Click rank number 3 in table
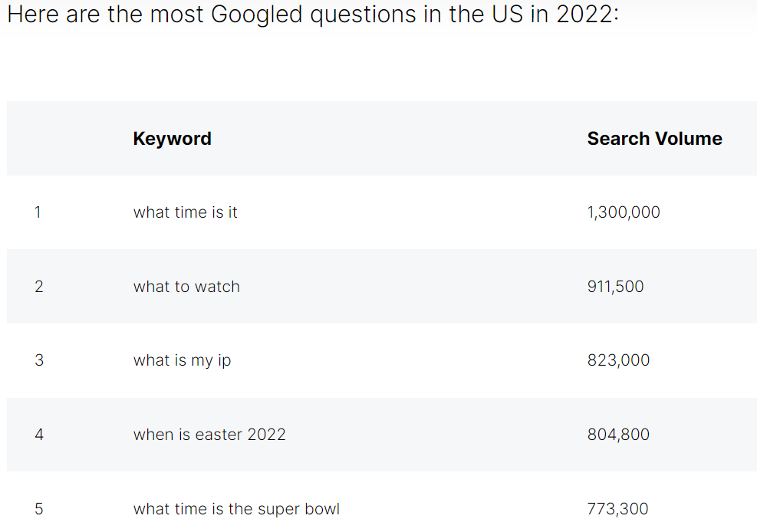This screenshot has width=757, height=532. click(x=39, y=360)
